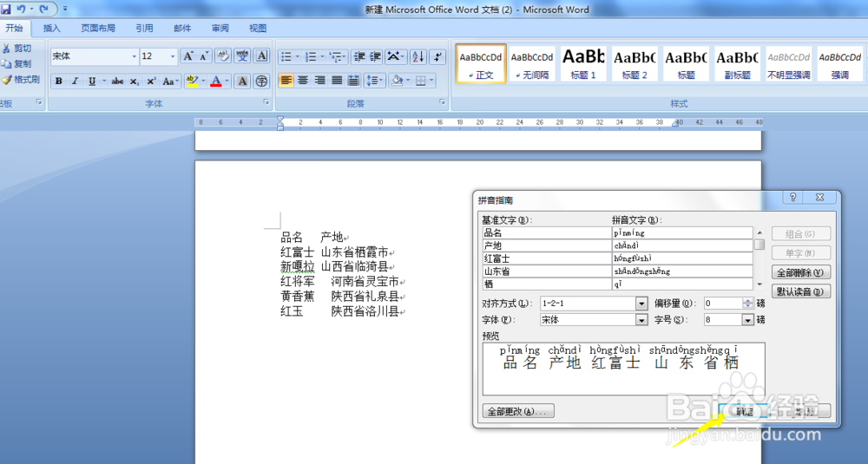
Task: Click the Distributed alignment icon
Action: pos(354,81)
